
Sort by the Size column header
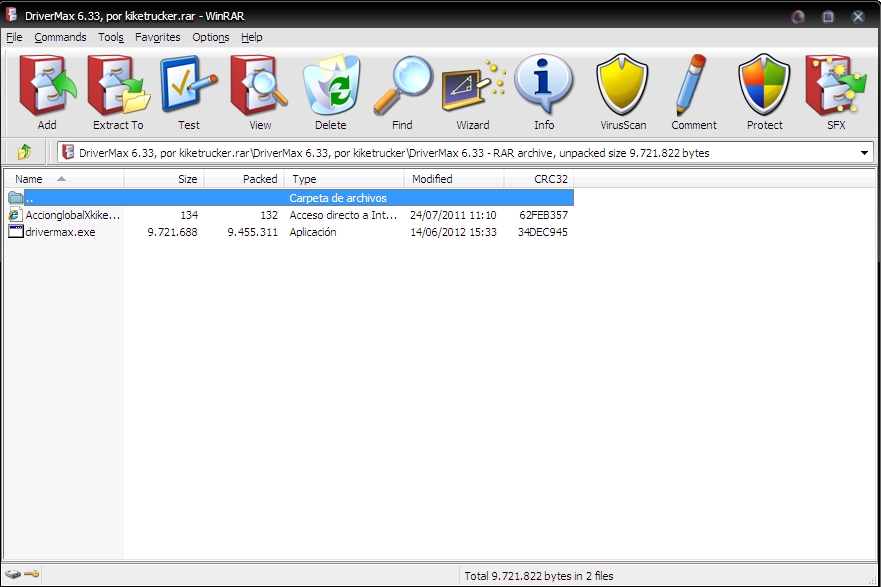(164, 179)
